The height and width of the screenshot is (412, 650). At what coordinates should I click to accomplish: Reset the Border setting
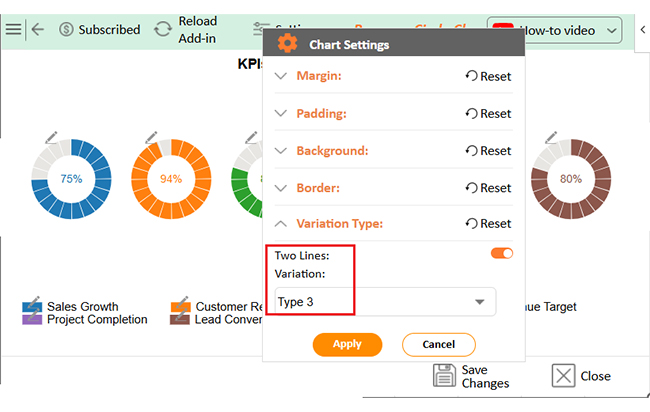coord(488,188)
